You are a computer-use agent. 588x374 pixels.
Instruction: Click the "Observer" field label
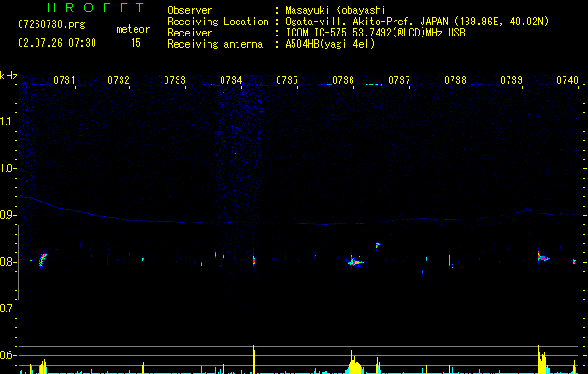pyautogui.click(x=190, y=10)
